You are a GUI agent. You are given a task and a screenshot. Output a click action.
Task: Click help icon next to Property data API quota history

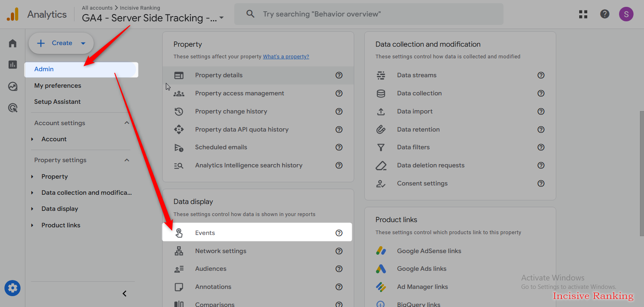pos(339,130)
